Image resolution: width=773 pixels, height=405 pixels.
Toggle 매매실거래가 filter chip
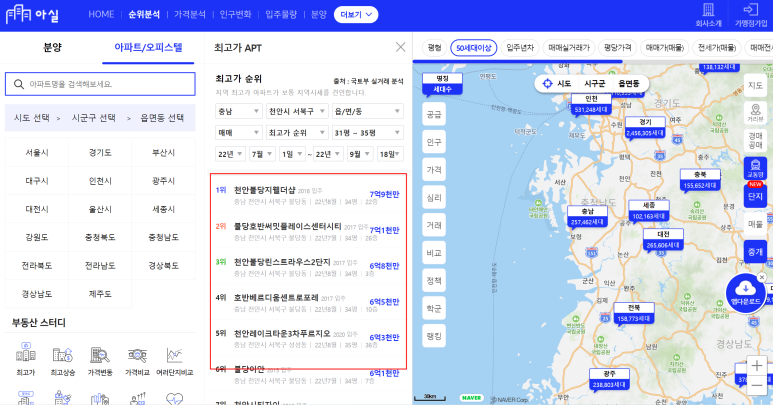click(x=569, y=48)
